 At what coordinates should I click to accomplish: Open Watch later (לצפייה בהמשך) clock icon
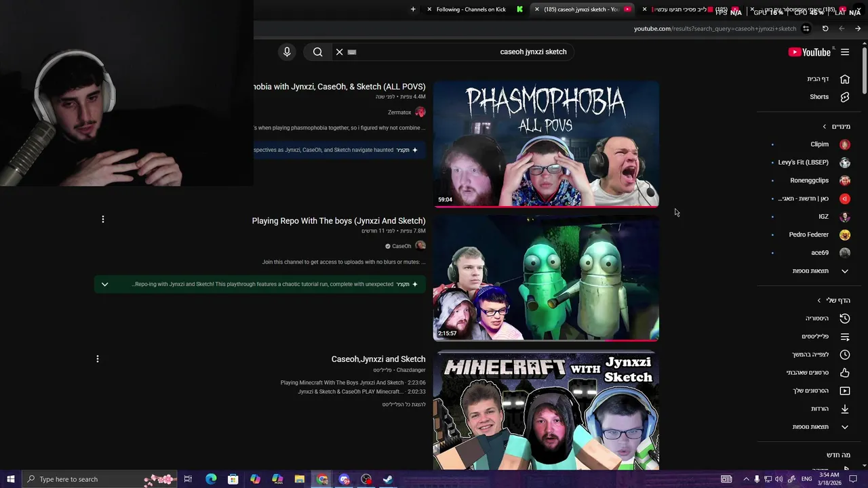point(845,354)
